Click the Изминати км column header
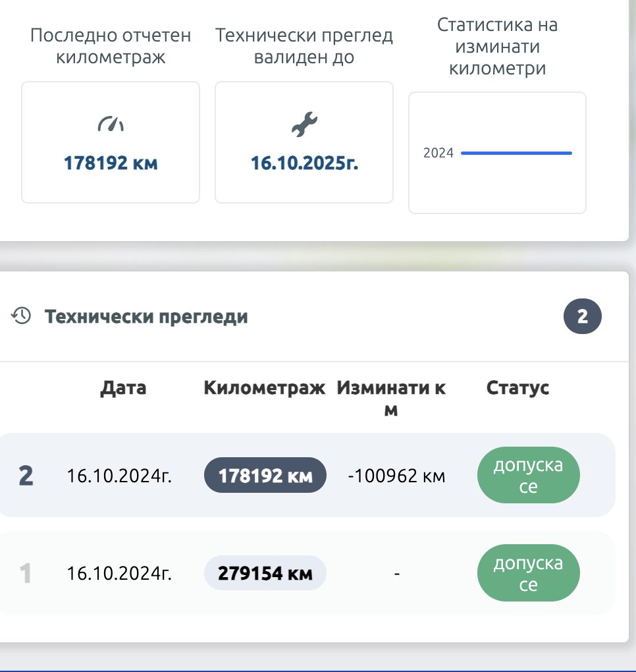Viewport: 636px width, 672px height. 391,399
